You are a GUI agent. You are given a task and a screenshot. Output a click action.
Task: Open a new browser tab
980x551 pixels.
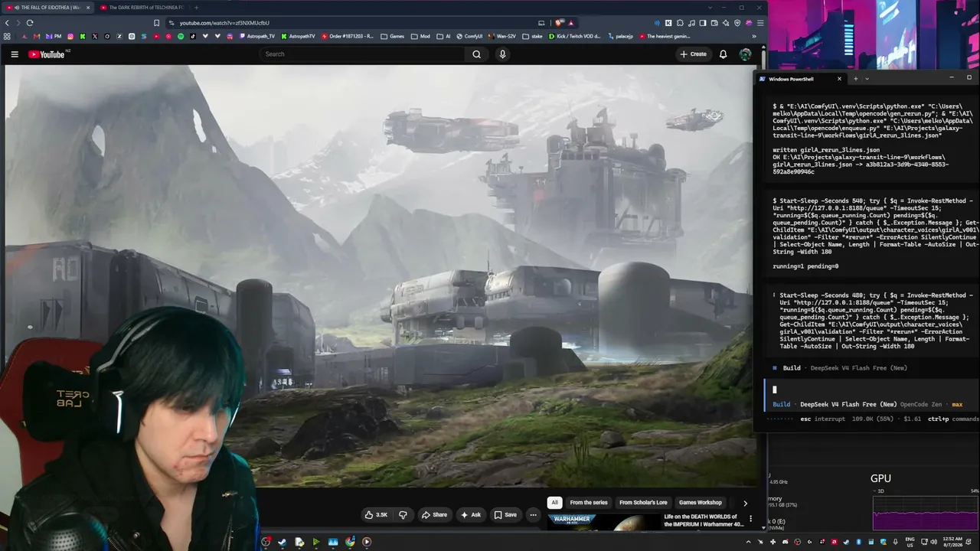click(x=196, y=8)
